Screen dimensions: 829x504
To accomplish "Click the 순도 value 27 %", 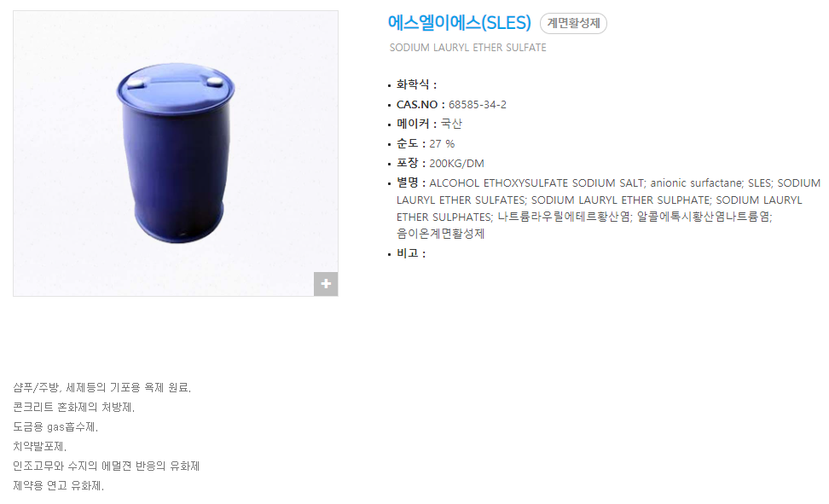I will 442,144.
